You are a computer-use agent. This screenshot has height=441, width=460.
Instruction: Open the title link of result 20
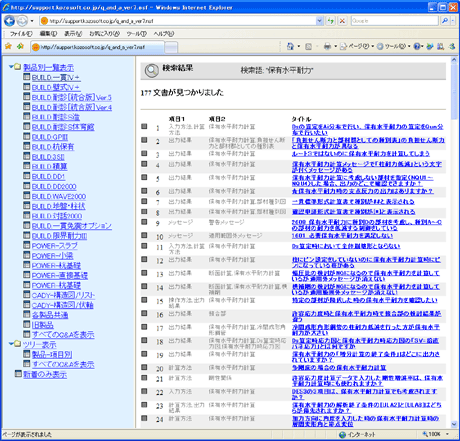pyautogui.click(x=339, y=368)
